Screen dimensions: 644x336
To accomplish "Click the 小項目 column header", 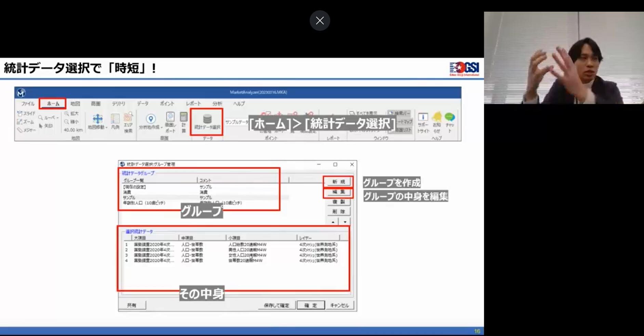I will point(261,238).
